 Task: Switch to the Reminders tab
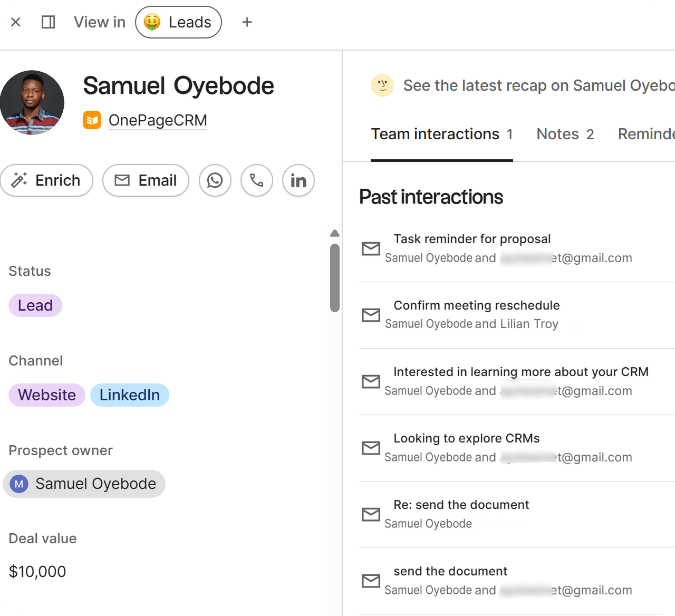pyautogui.click(x=647, y=134)
